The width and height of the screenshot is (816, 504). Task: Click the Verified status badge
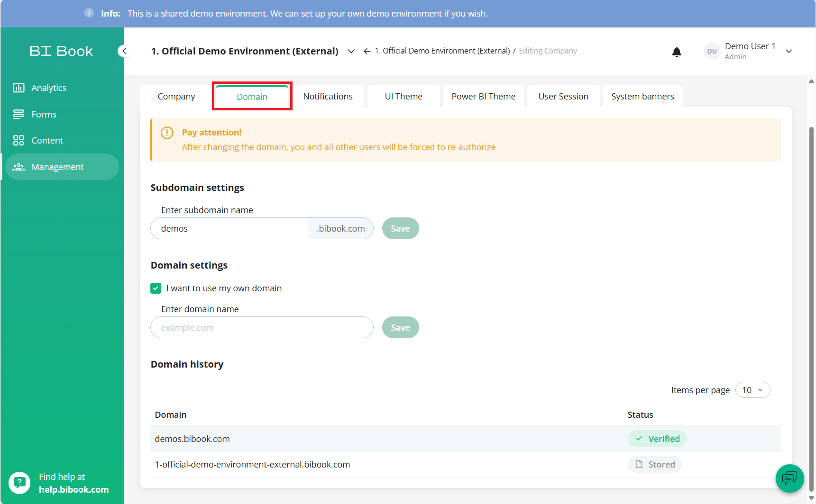coord(657,439)
